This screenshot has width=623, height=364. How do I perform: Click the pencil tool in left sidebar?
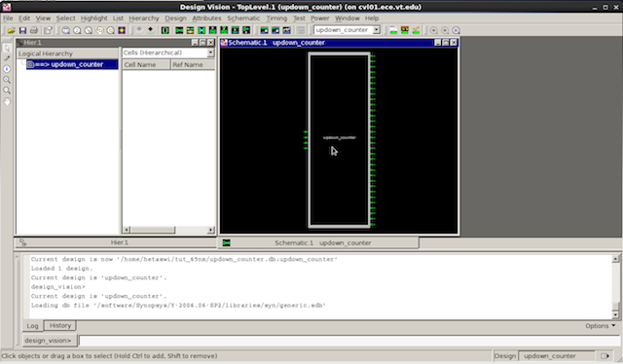point(7,58)
